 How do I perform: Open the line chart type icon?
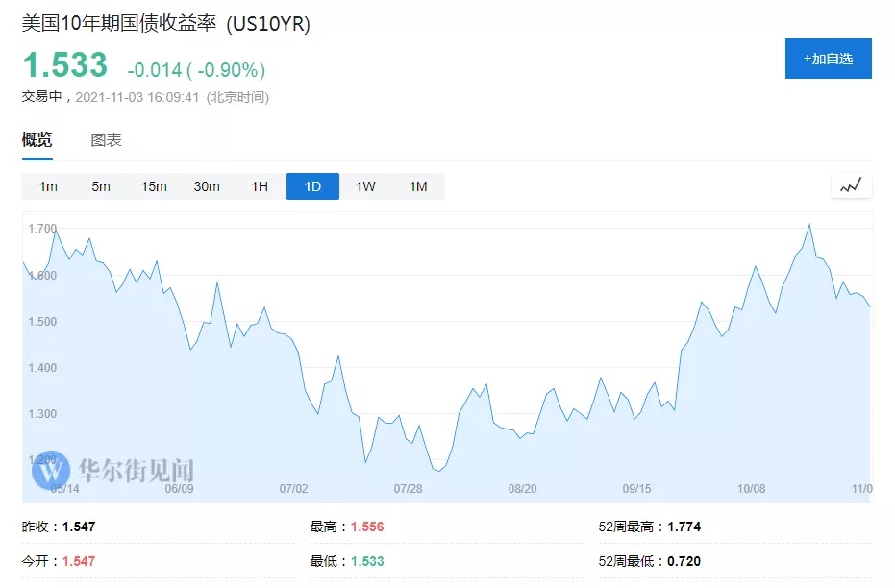point(851,186)
